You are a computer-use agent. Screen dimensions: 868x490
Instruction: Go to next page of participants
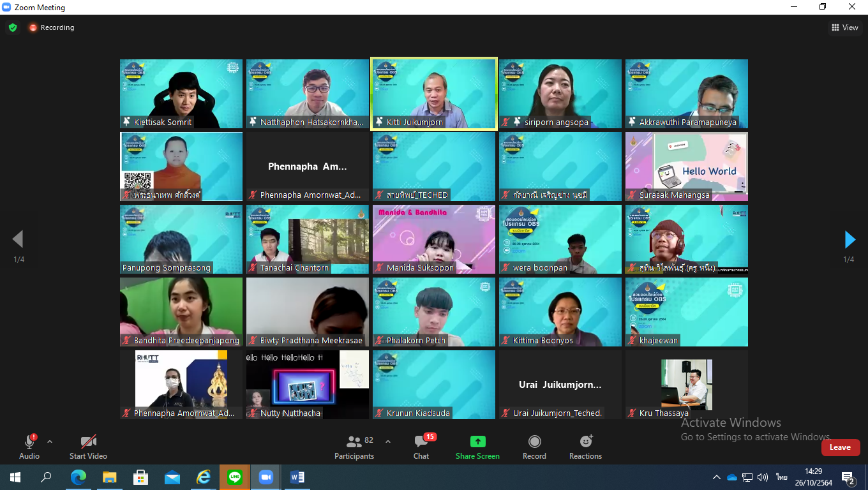(x=849, y=239)
